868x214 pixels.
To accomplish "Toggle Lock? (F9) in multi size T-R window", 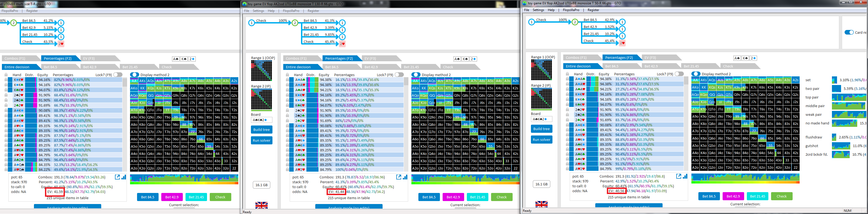I will [118, 74].
